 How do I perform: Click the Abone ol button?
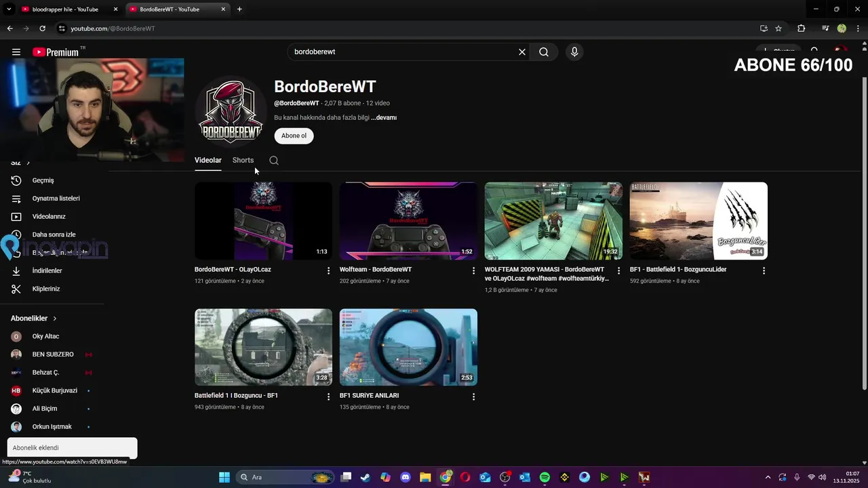pos(294,136)
